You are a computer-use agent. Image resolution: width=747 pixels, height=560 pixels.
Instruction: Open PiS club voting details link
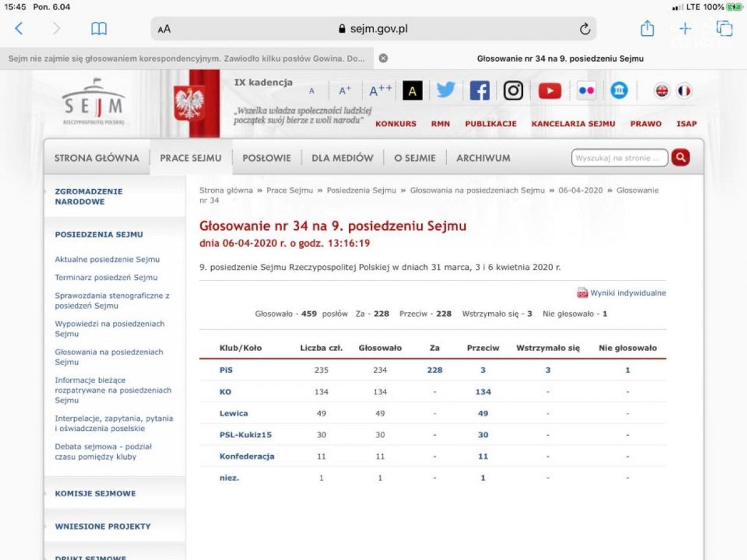click(226, 370)
